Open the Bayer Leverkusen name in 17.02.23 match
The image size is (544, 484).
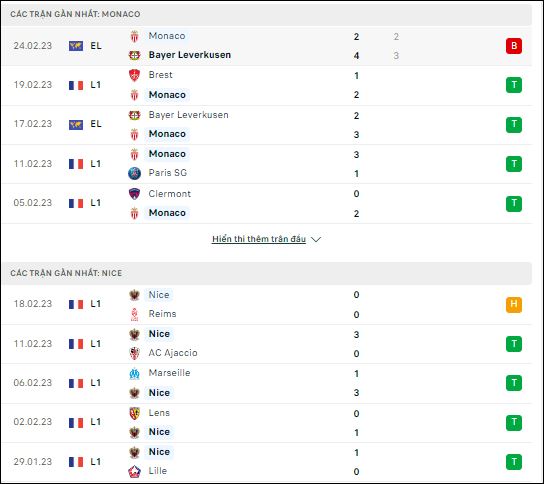188,115
